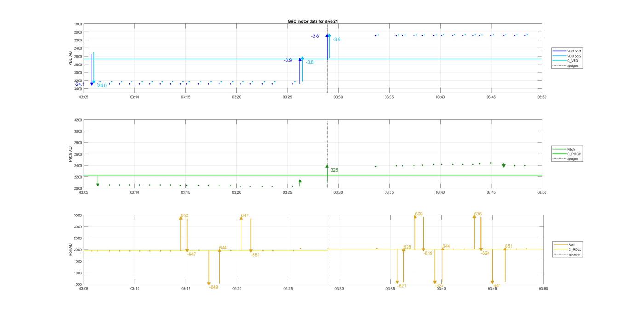
Task: Select the cyan '-3.8' label
Action: (x=310, y=62)
